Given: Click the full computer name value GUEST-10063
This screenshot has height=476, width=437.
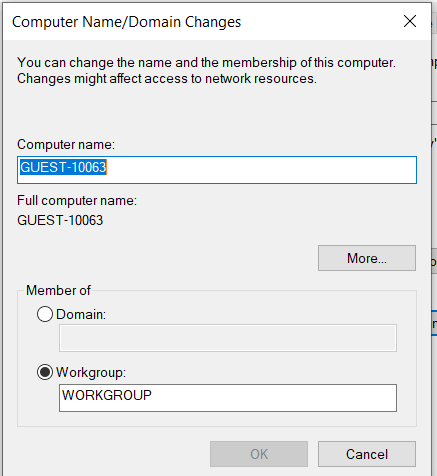Looking at the screenshot, I should pyautogui.click(x=60, y=220).
